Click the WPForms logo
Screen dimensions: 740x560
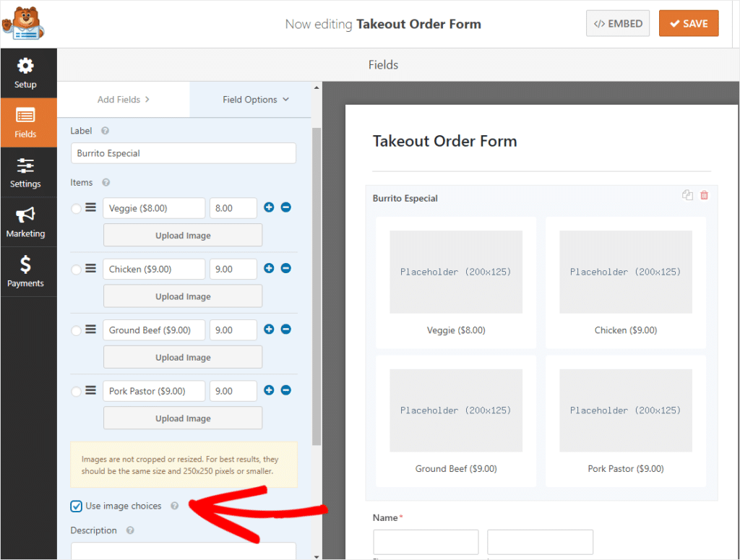click(24, 22)
